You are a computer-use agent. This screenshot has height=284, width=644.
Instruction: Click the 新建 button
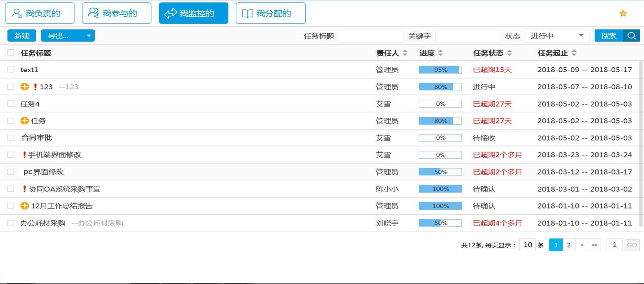22,36
